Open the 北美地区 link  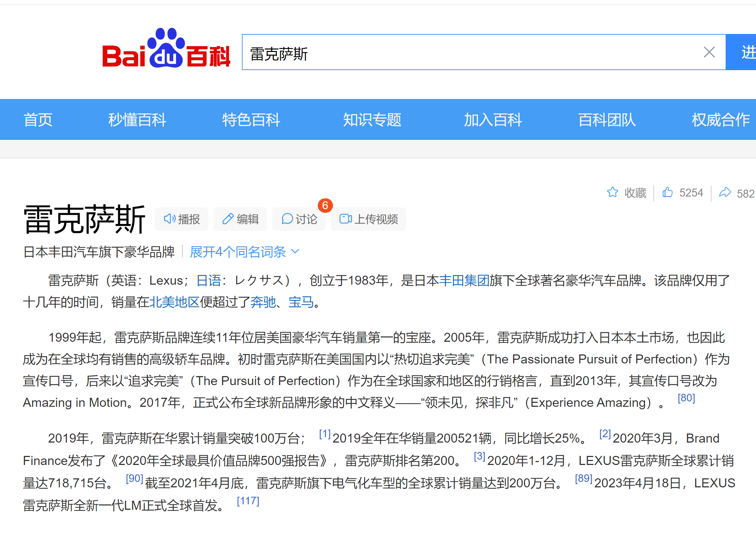(x=174, y=302)
